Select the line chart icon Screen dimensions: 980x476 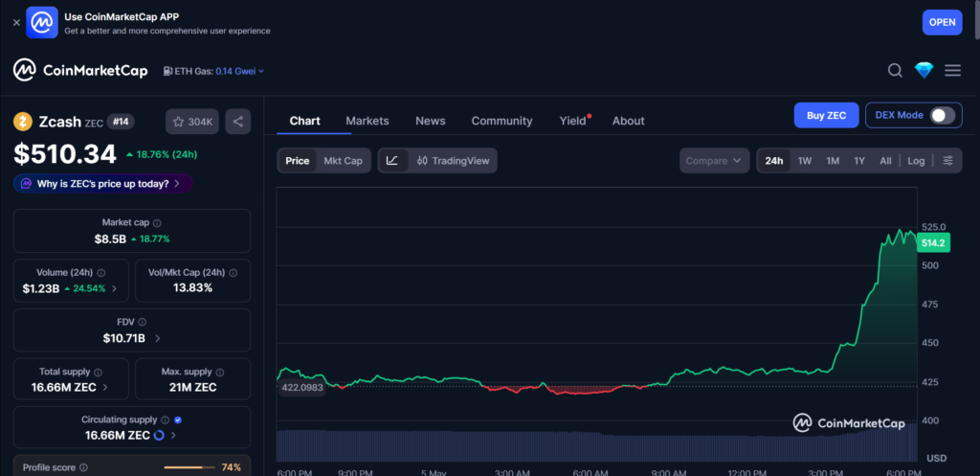(392, 161)
